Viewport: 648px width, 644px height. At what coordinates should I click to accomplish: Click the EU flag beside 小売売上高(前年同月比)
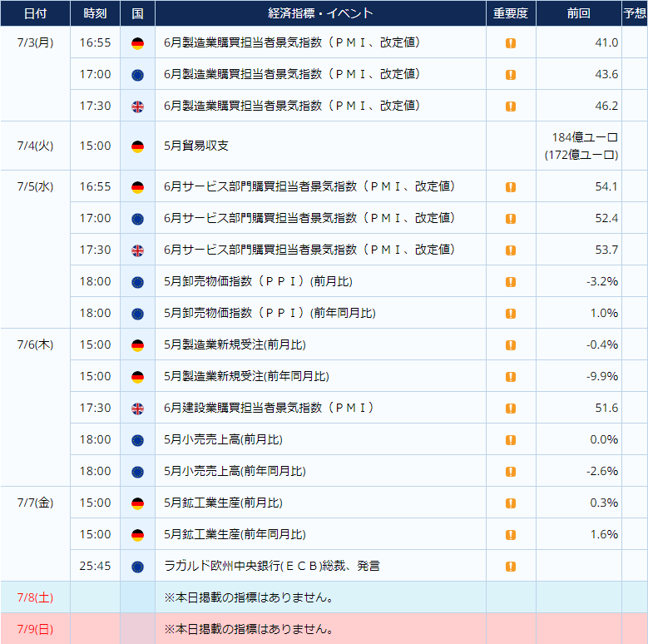137,472
